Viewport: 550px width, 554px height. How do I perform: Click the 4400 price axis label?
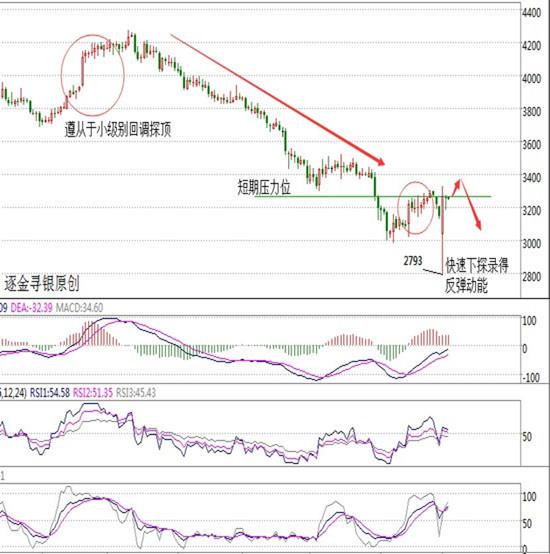532,13
